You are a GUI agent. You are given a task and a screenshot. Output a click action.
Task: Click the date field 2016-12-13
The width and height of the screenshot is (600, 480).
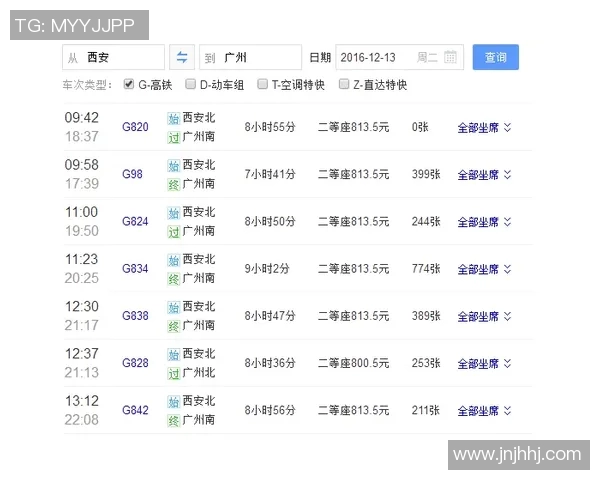[x=400, y=57]
